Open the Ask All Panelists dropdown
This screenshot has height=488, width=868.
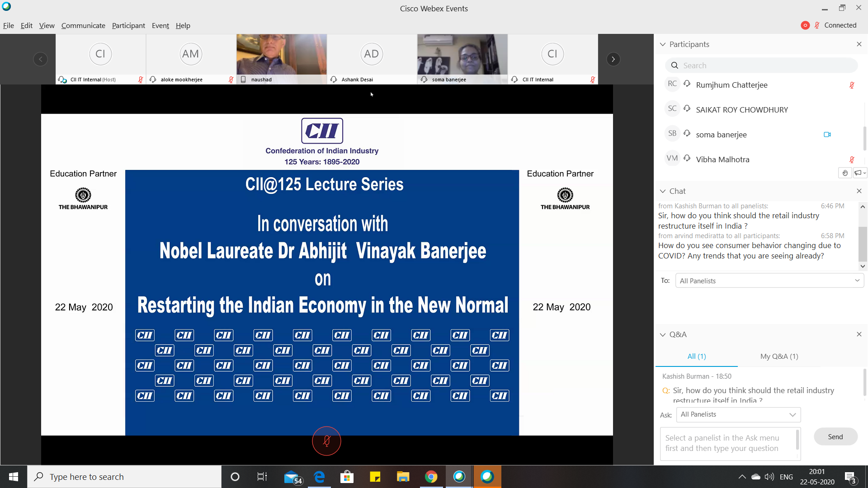(x=738, y=414)
